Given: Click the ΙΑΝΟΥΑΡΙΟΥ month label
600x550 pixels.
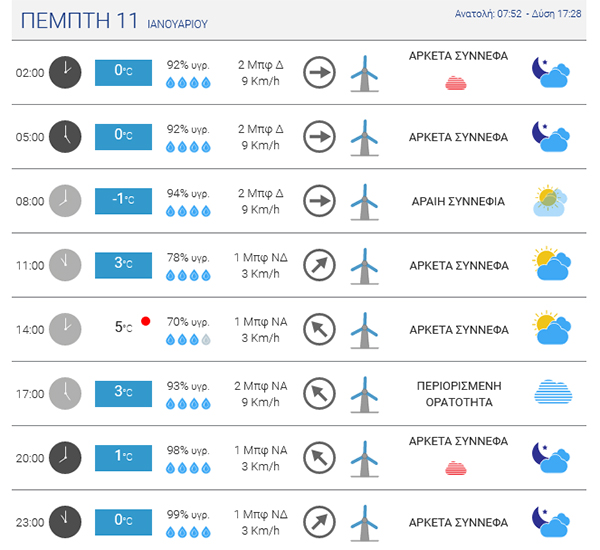Looking at the screenshot, I should pos(178,24).
